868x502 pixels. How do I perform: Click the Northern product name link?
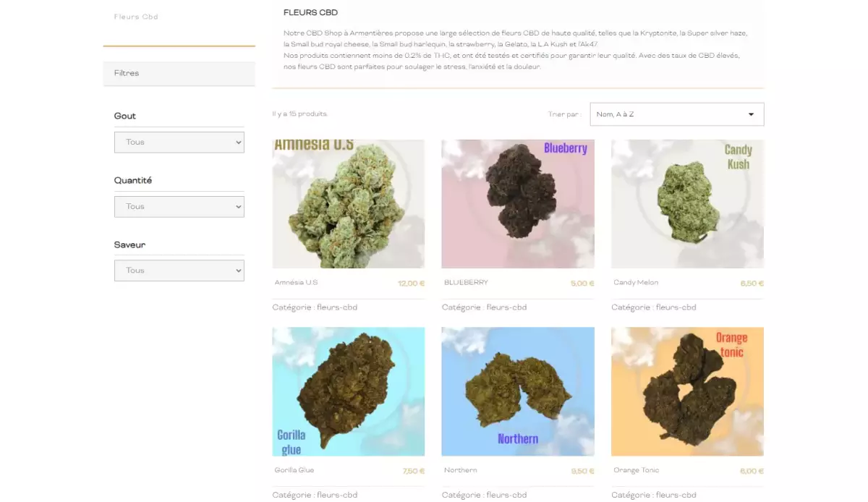point(461,470)
